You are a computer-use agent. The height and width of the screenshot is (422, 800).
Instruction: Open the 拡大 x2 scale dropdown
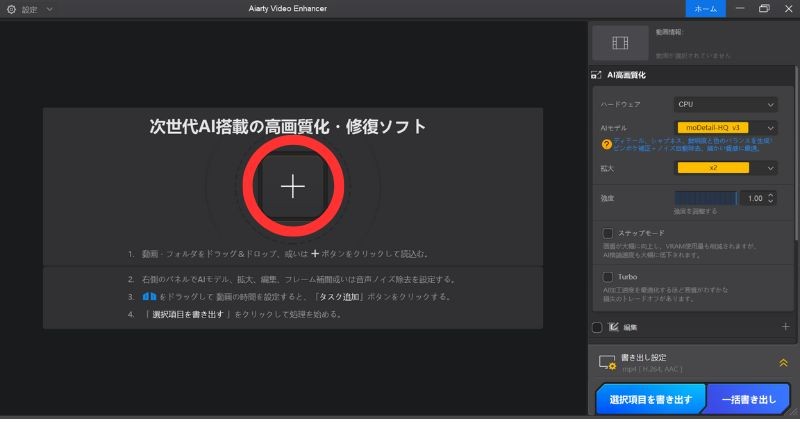coord(725,168)
